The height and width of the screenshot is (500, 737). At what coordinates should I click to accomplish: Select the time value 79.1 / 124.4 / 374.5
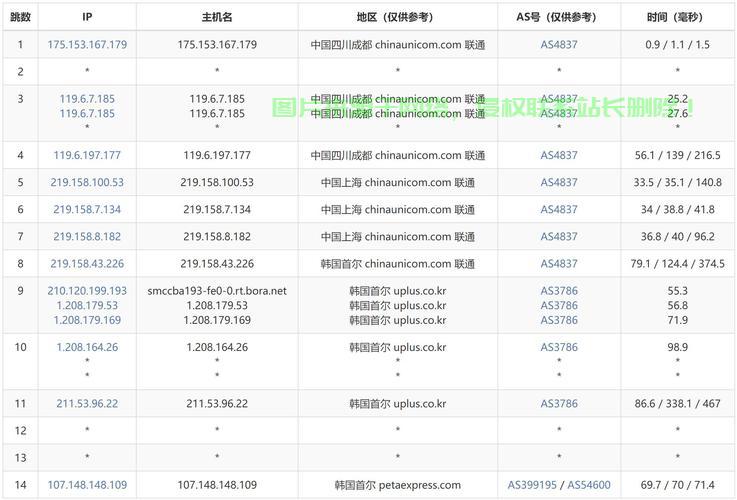coord(677,264)
